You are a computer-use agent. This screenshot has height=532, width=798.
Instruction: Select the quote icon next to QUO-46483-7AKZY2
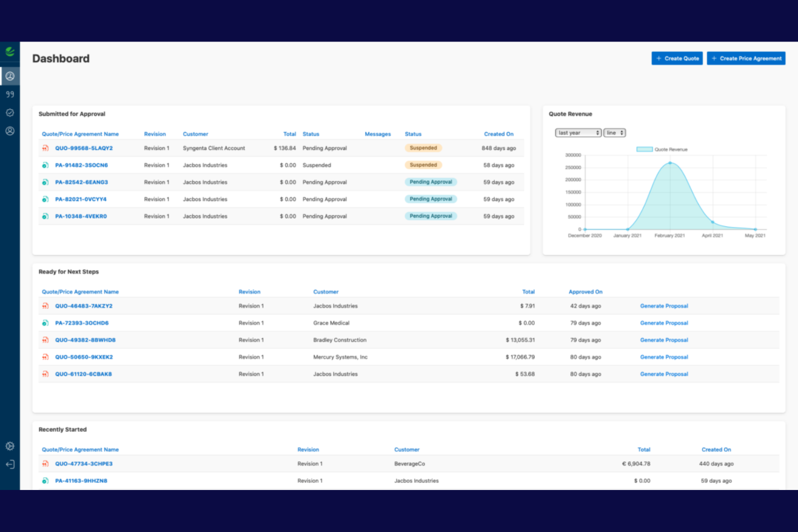tap(45, 306)
